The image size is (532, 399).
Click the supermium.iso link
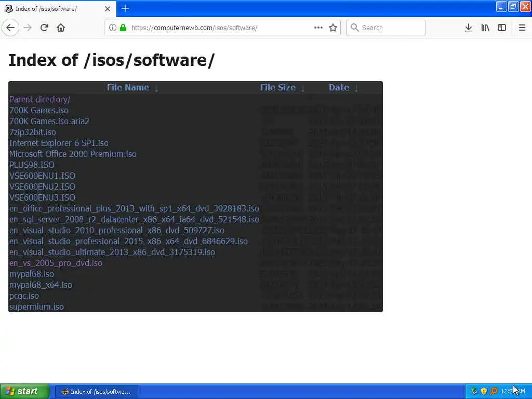point(36,307)
